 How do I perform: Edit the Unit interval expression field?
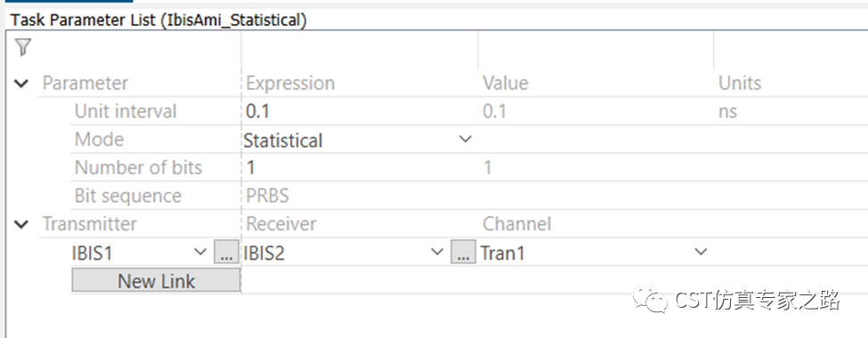tap(360, 111)
